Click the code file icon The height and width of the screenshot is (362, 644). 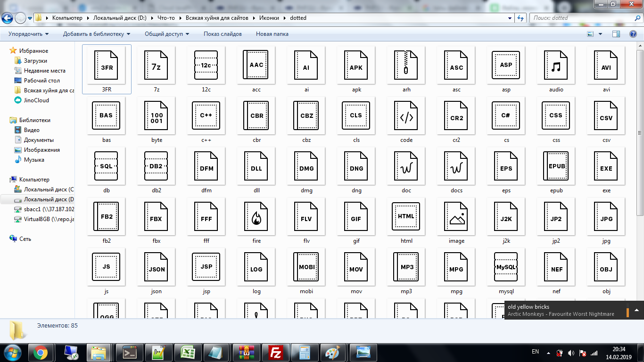point(406,118)
